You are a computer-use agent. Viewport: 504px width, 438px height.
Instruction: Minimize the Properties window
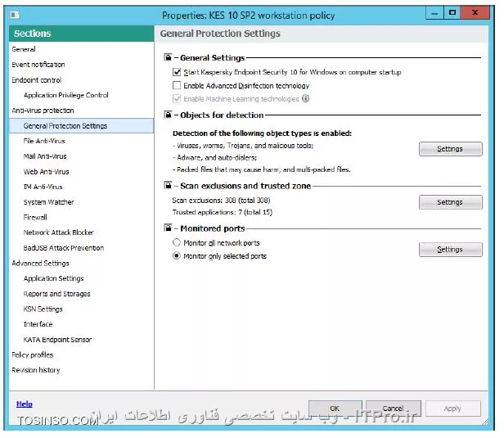[x=434, y=13]
